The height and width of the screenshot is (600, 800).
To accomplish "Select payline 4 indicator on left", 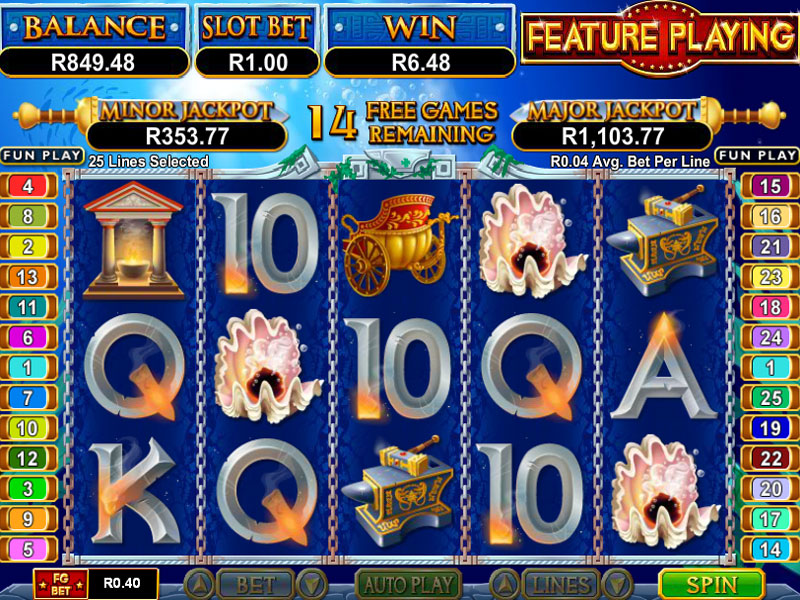I will [29, 186].
